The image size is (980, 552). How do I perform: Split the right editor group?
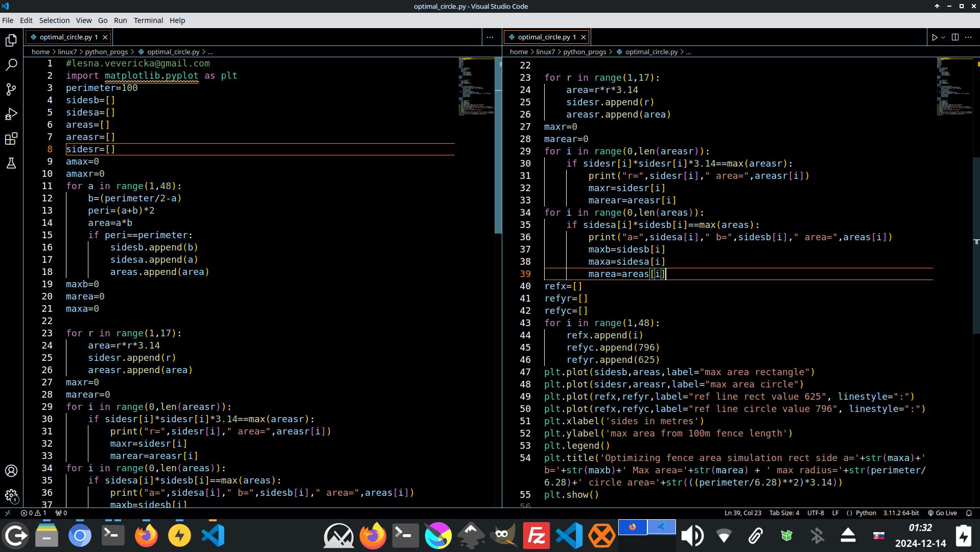click(x=955, y=37)
